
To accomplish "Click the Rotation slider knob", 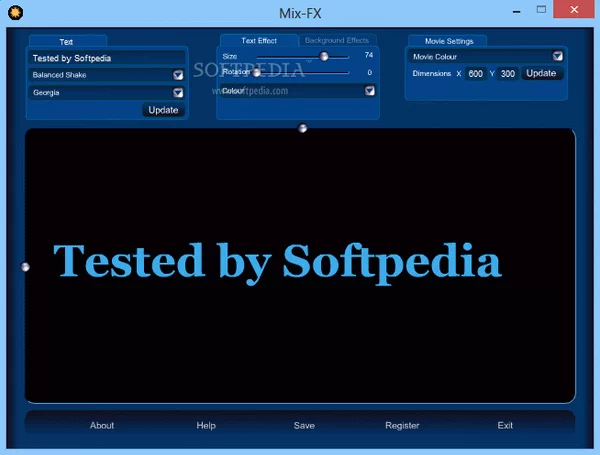I will point(256,72).
